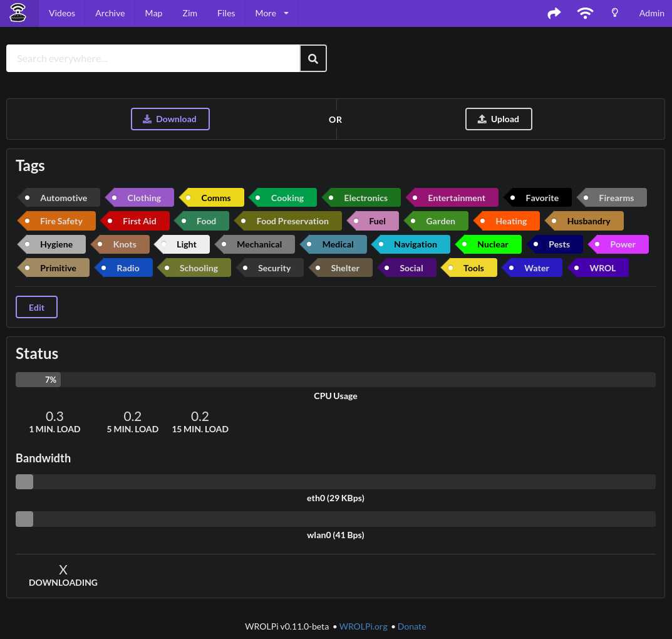
Task: Click the share arrow icon in navbar
Action: coord(554,13)
